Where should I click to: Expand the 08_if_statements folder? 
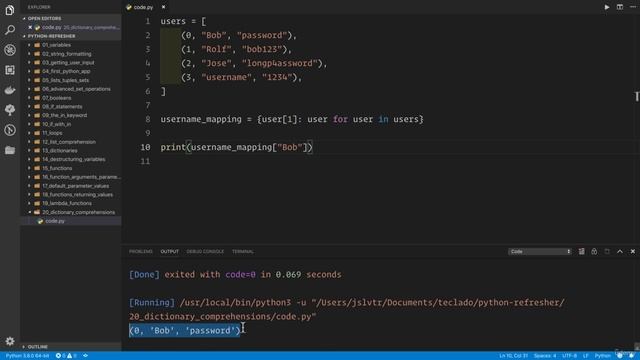click(x=62, y=107)
